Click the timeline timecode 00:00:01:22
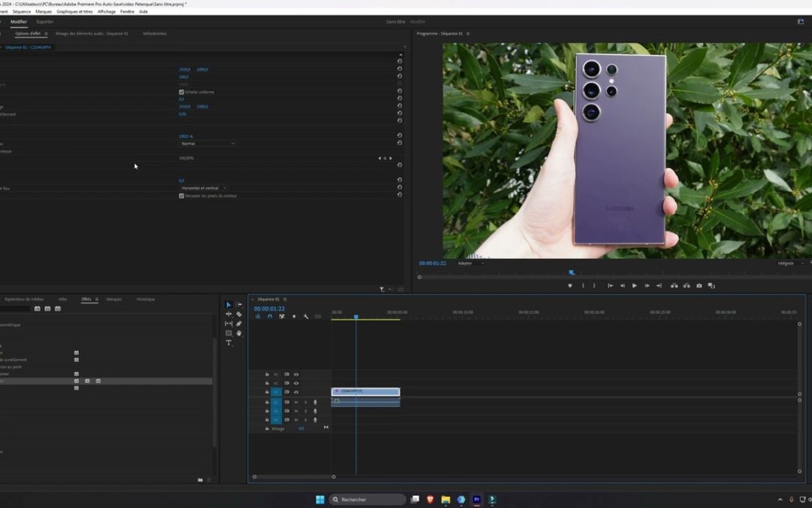 tap(269, 309)
